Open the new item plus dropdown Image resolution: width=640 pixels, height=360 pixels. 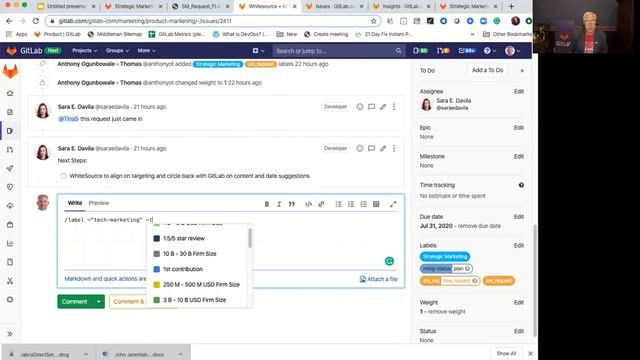tap(258, 51)
